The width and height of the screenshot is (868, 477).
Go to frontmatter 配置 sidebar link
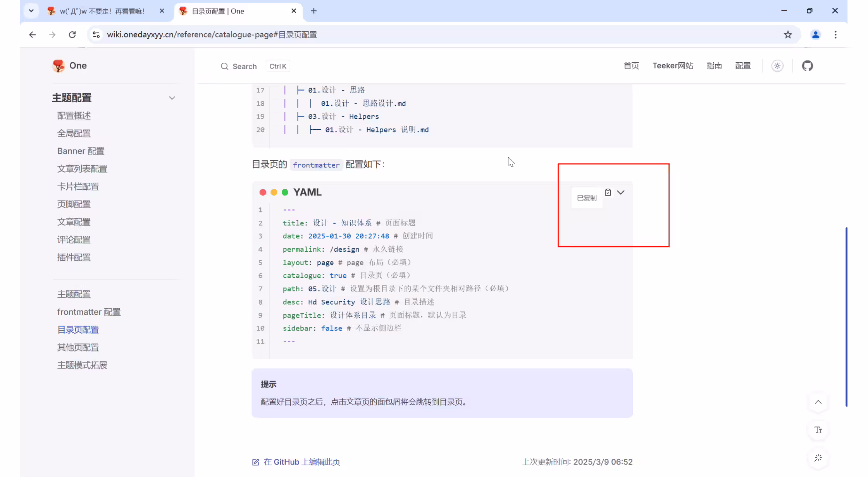coord(89,312)
